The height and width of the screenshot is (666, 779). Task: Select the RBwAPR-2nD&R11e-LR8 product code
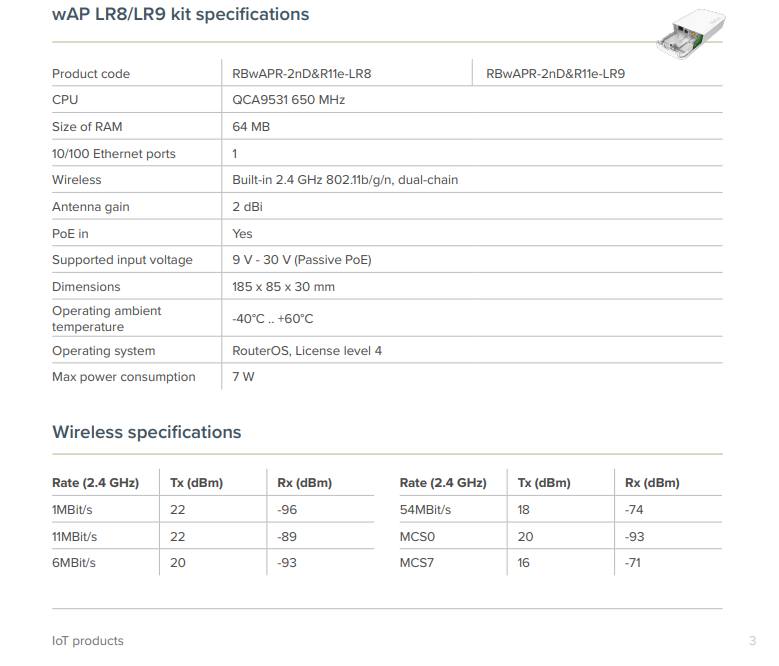click(x=301, y=74)
